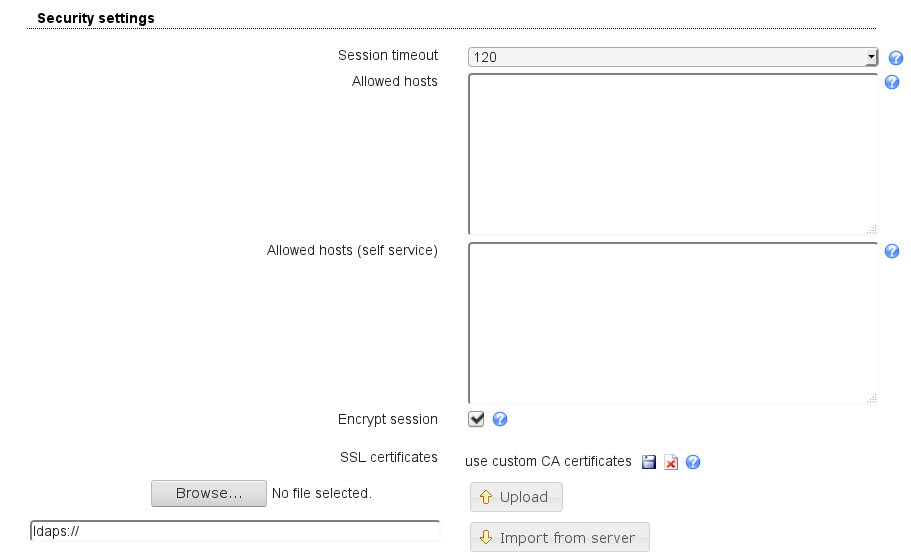This screenshot has height=556, width=911.
Task: Click the Upload certificate button
Action: coord(516,497)
